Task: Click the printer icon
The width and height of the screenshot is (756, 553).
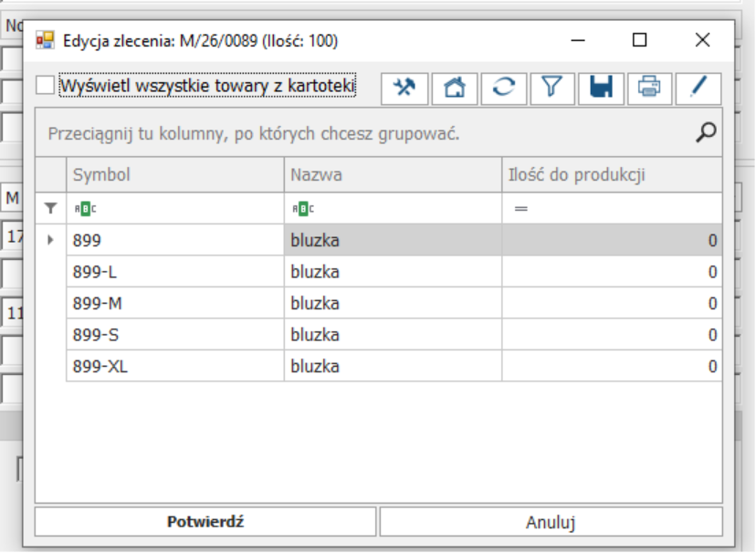Action: (649, 87)
